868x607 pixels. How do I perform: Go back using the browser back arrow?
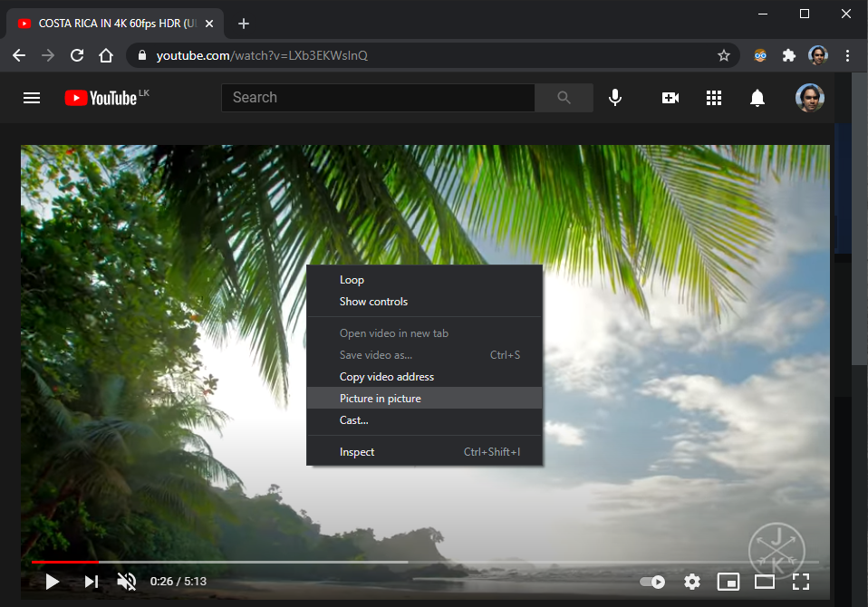tap(19, 55)
